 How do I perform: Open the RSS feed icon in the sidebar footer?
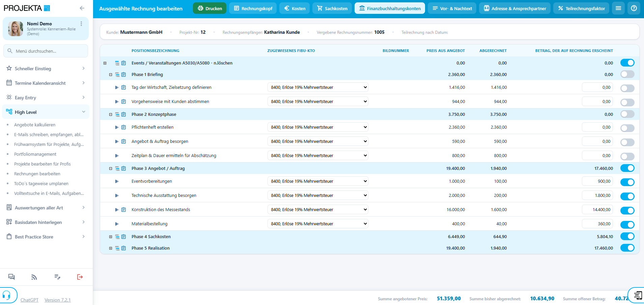(34, 277)
